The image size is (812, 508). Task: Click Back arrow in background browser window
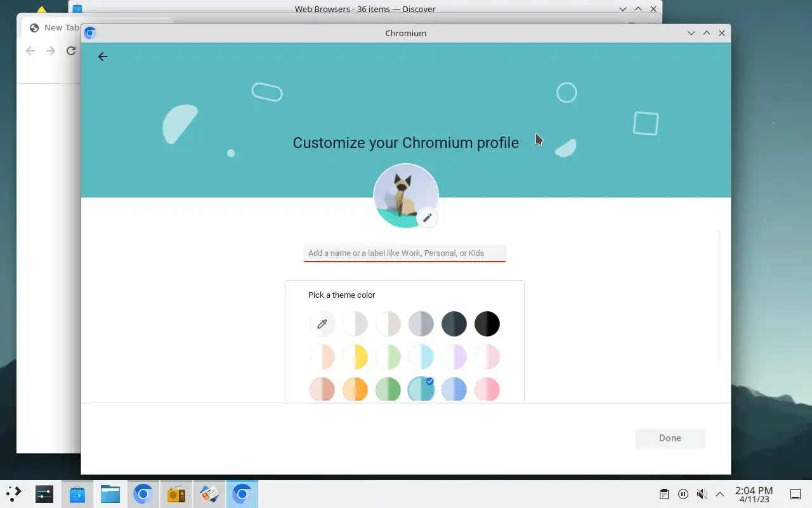coord(30,51)
